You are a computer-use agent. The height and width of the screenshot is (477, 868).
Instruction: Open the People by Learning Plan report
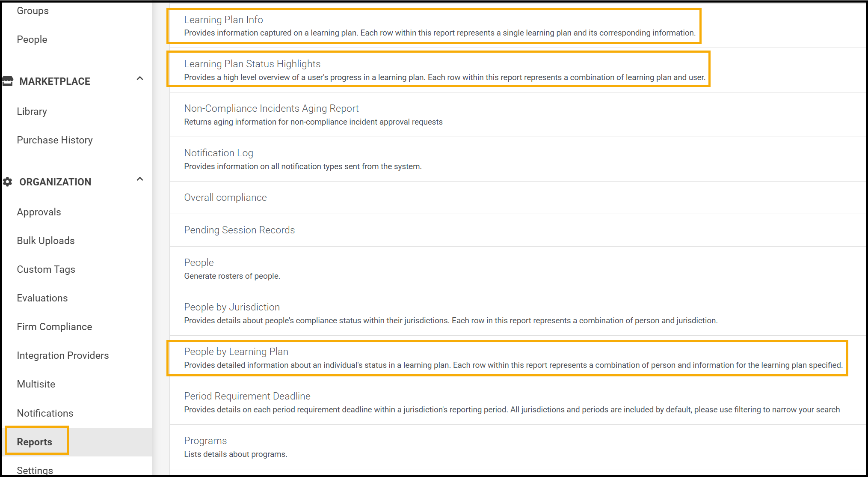tap(236, 352)
